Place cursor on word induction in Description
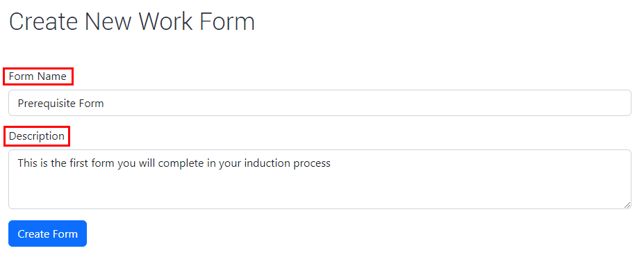The height and width of the screenshot is (262, 644). tap(267, 163)
